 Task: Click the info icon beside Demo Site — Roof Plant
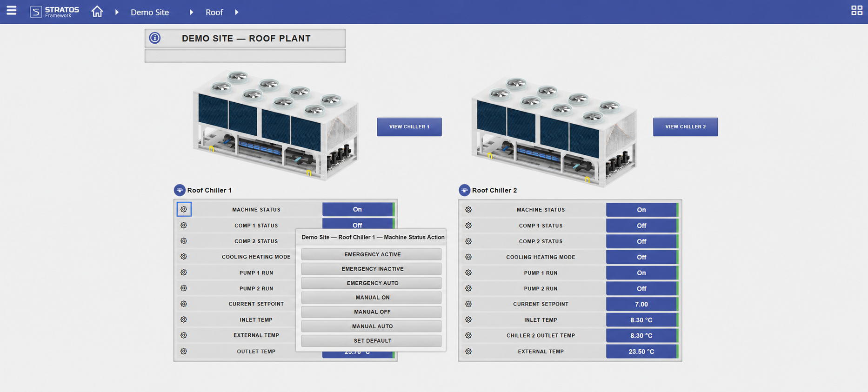(155, 38)
